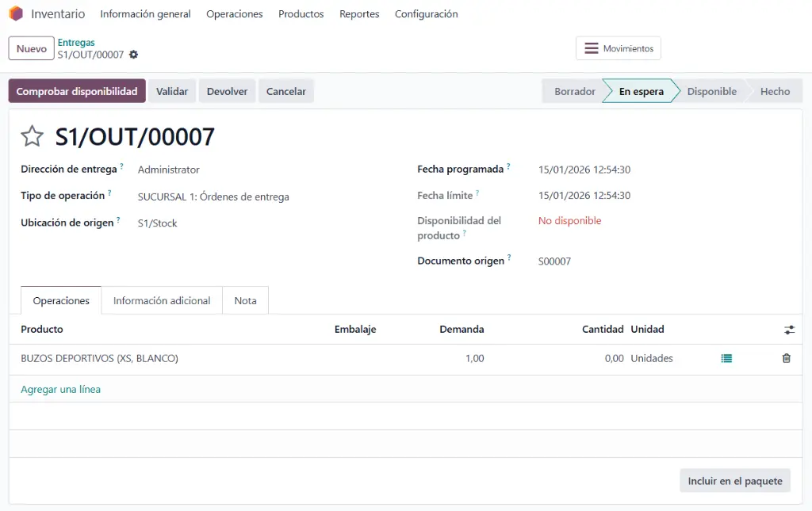
Task: Click the Devolver button
Action: tap(228, 91)
